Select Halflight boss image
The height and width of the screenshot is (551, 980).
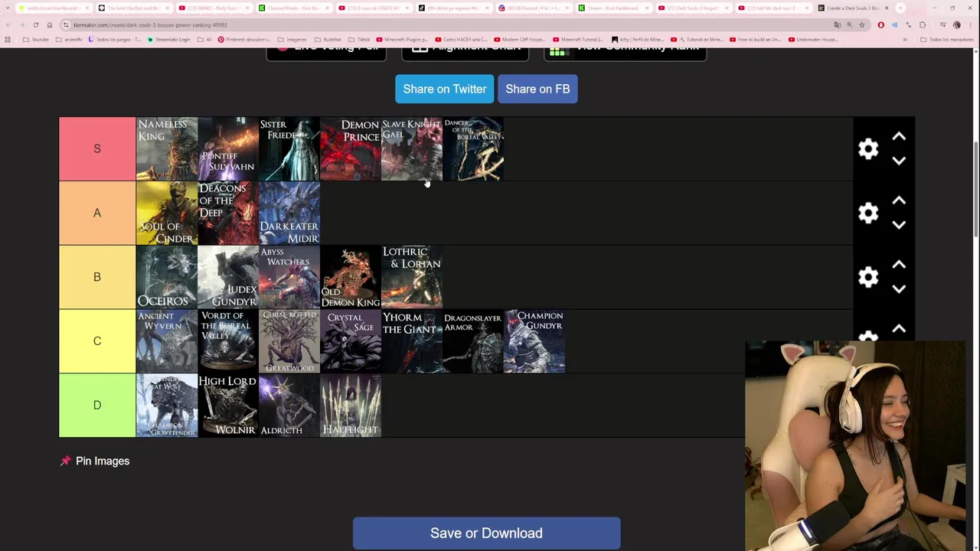(351, 405)
